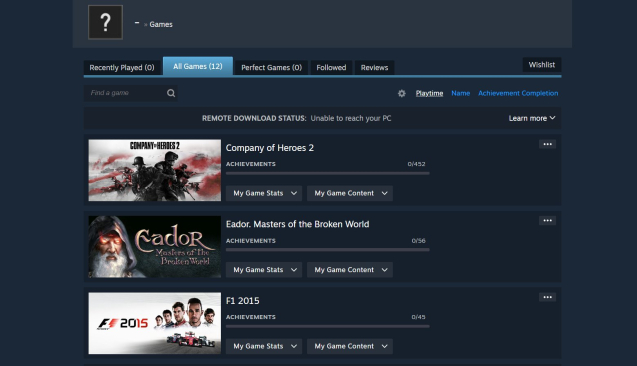
Task: Sort games by Playtime
Action: pos(429,93)
